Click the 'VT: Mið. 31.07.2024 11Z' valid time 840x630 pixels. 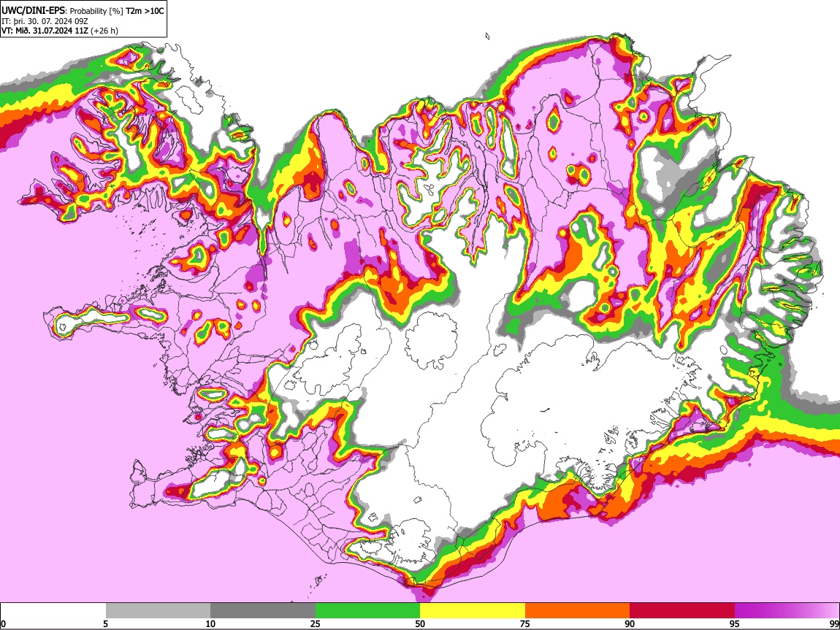coord(45,31)
